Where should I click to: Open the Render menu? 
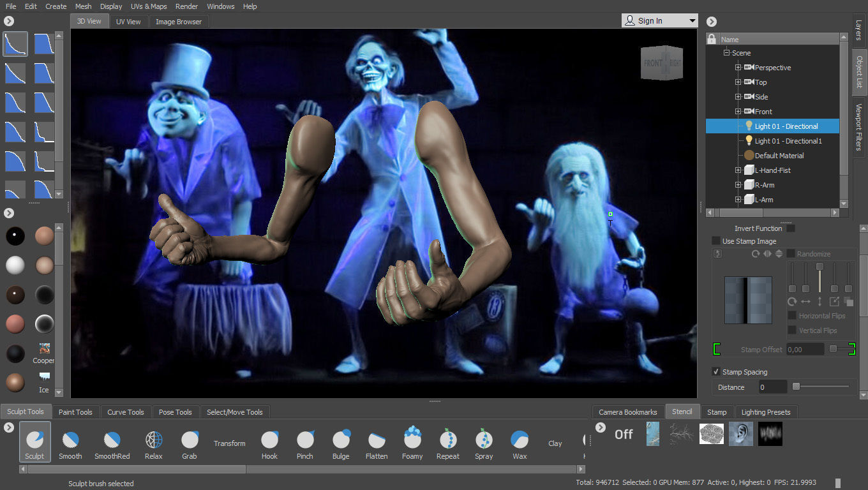(x=187, y=6)
